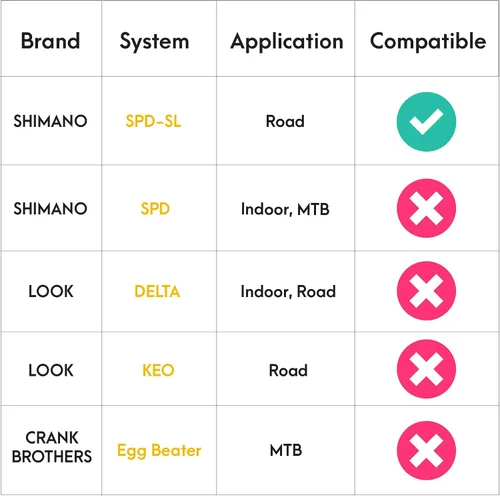Select the LOOK cell in KEO row
Screen dimensions: 500x496
pos(51,370)
